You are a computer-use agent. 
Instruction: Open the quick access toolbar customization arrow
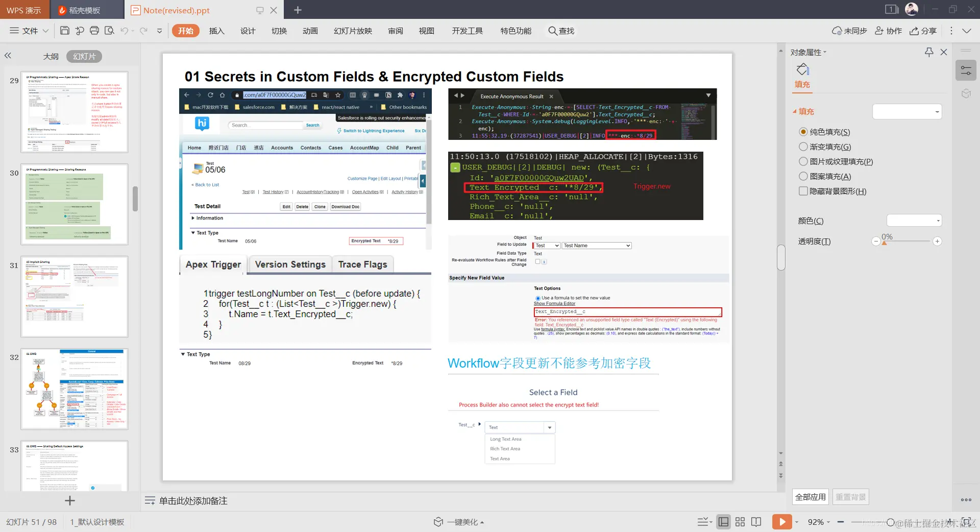point(160,31)
